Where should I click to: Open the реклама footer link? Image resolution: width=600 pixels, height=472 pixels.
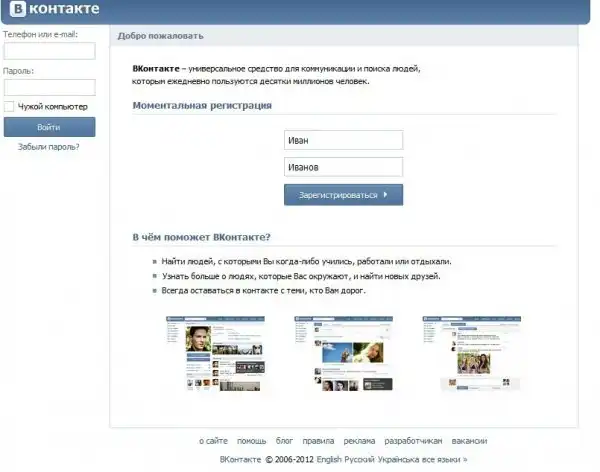[359, 441]
